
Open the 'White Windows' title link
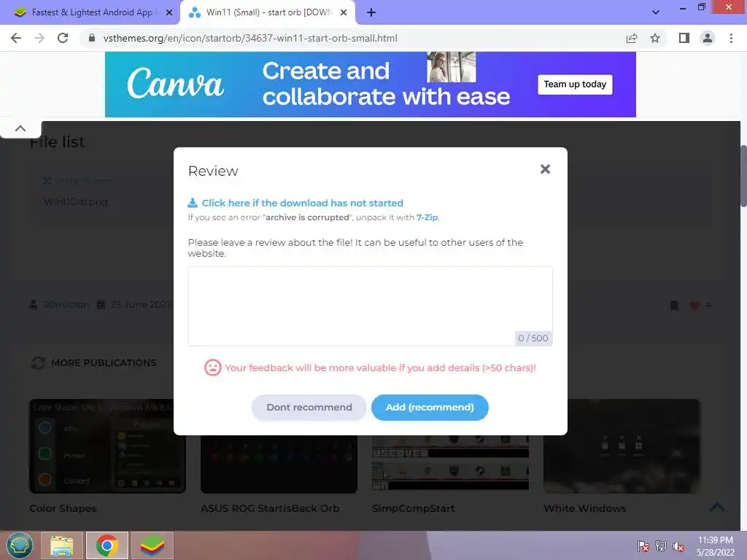coord(585,508)
